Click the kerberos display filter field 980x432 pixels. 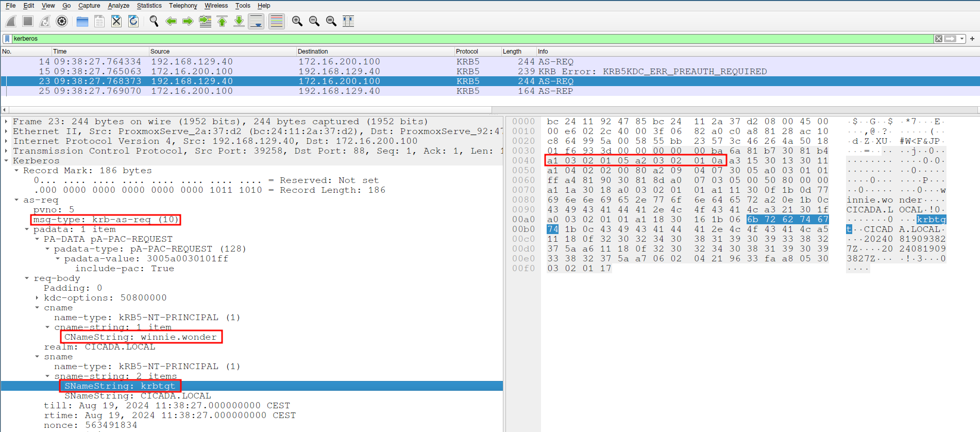472,39
